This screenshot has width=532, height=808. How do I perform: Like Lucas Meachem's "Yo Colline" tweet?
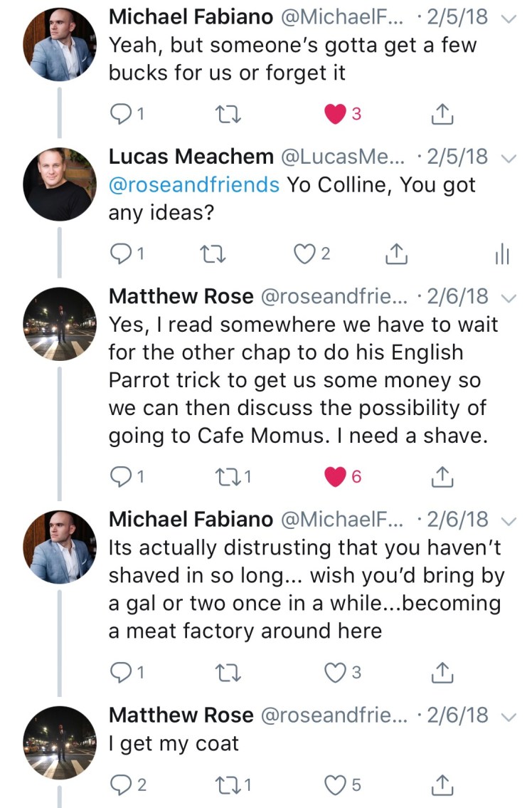pyautogui.click(x=306, y=254)
